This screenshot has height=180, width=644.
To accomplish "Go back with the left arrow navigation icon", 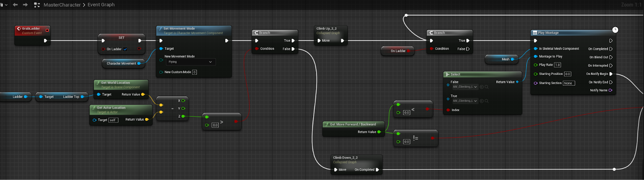I will click(x=15, y=5).
